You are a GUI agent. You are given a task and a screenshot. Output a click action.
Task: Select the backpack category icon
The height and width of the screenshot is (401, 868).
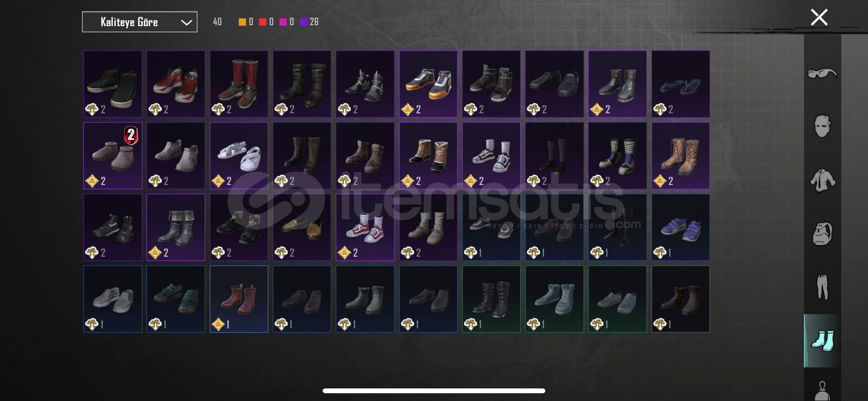click(822, 234)
